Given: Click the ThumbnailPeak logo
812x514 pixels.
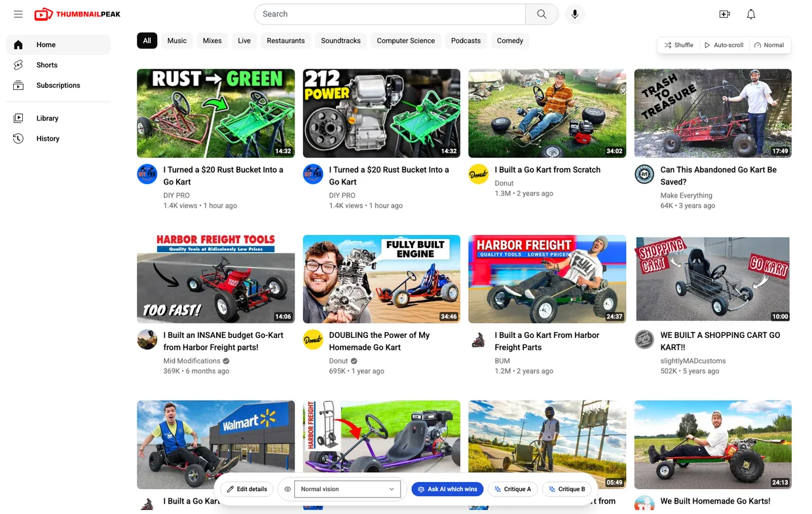Looking at the screenshot, I should pyautogui.click(x=77, y=14).
